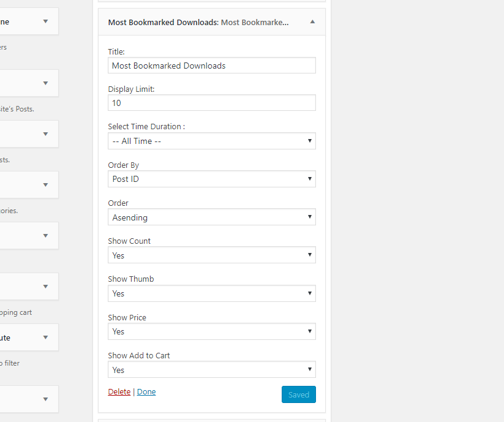Open the Show Add to Cart dropdown

211,370
